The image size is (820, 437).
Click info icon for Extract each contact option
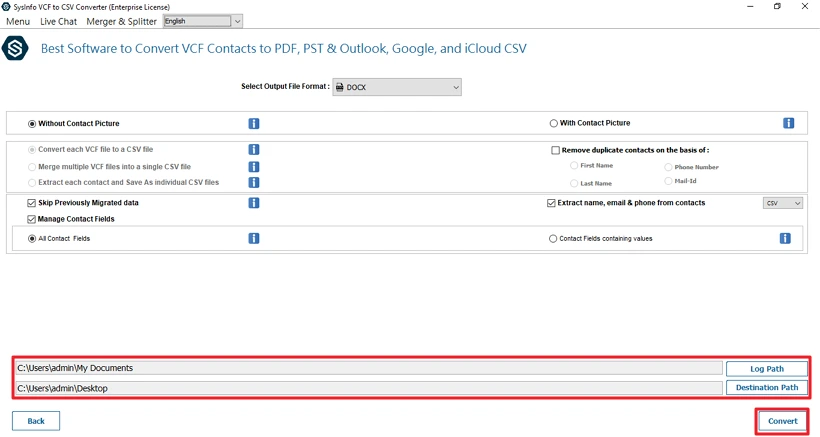254,183
